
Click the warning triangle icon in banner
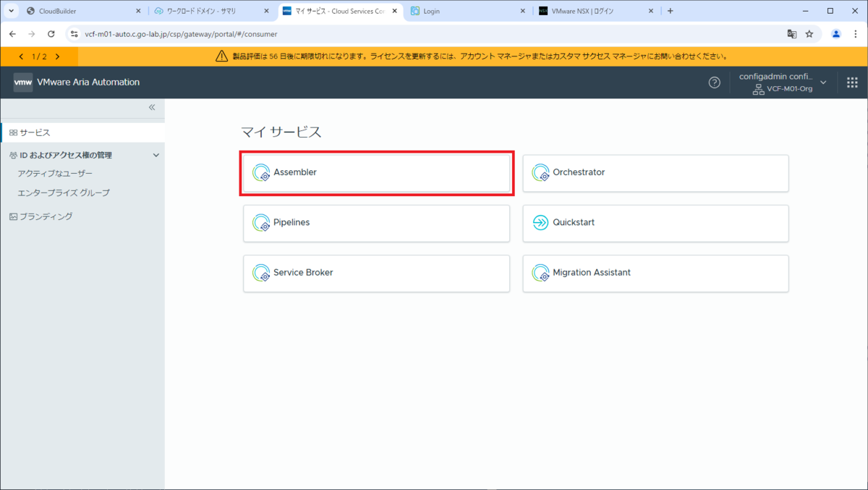221,56
